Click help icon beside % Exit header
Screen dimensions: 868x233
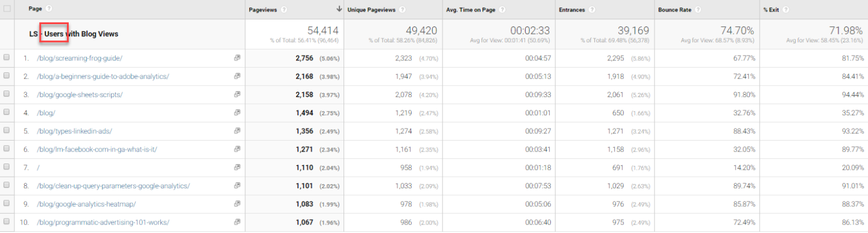point(786,9)
